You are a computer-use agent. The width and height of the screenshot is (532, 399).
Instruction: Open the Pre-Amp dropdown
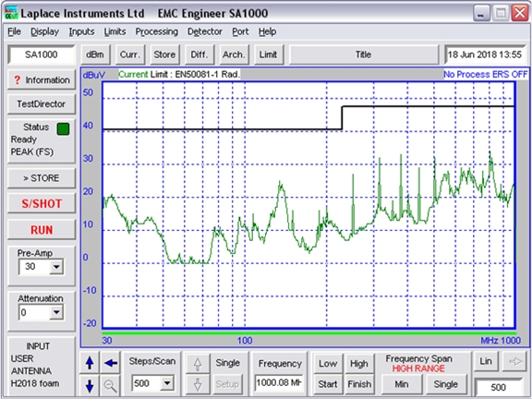[56, 267]
